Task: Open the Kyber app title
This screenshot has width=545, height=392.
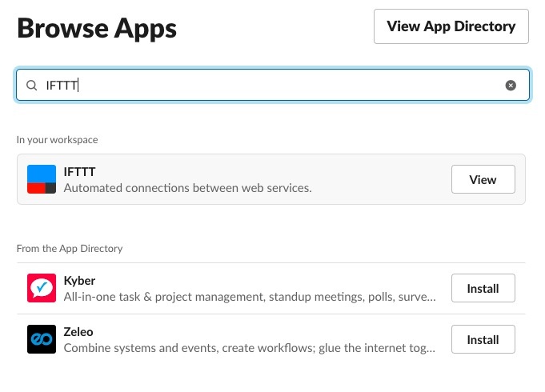Action: [79, 280]
